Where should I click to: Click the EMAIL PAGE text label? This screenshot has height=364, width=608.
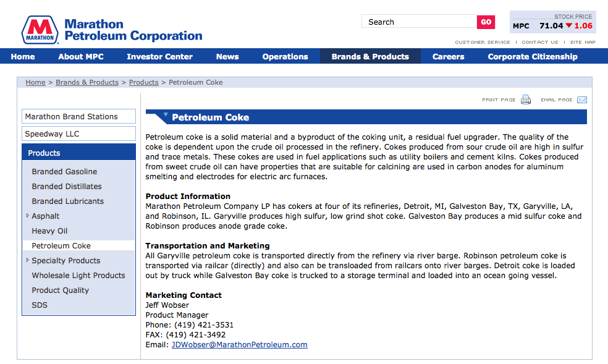point(557,99)
